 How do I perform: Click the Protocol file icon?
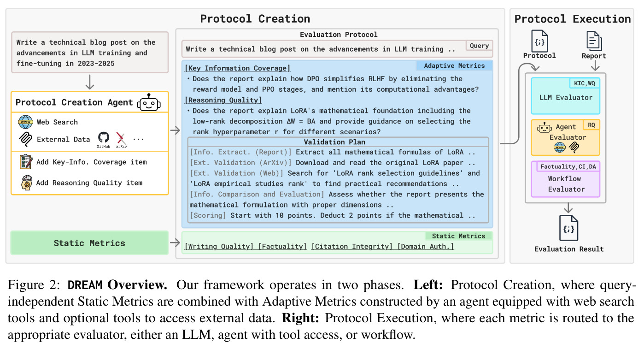point(539,41)
